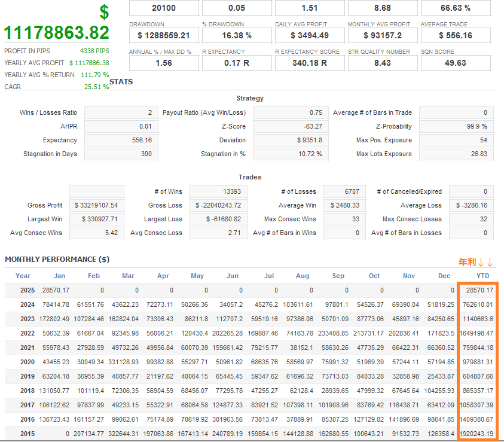Select Deviation field showing $ 9351.8

click(x=291, y=140)
